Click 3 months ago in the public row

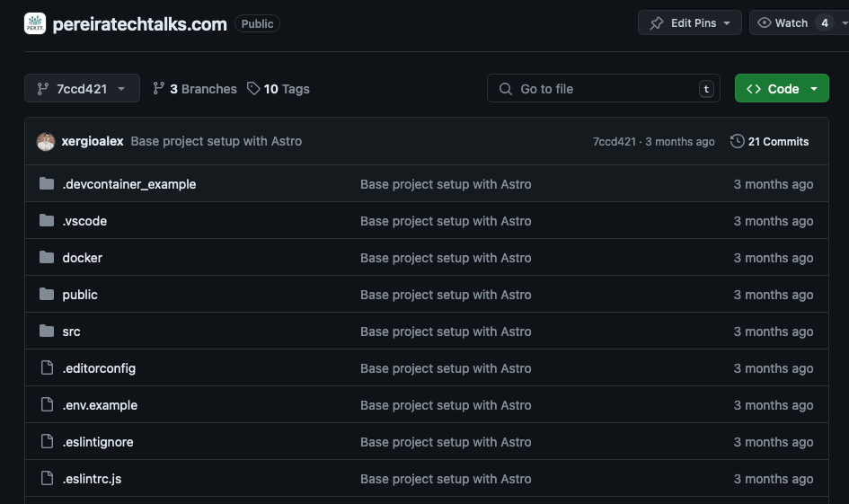pyautogui.click(x=774, y=295)
